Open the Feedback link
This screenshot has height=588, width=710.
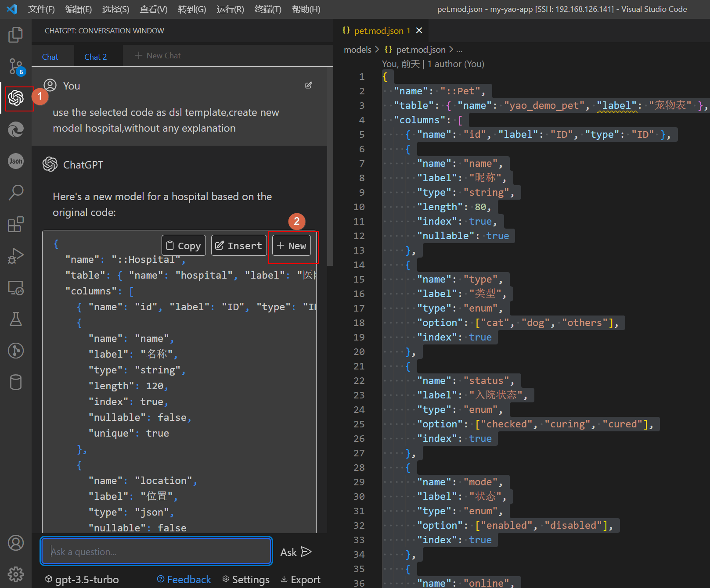184,580
